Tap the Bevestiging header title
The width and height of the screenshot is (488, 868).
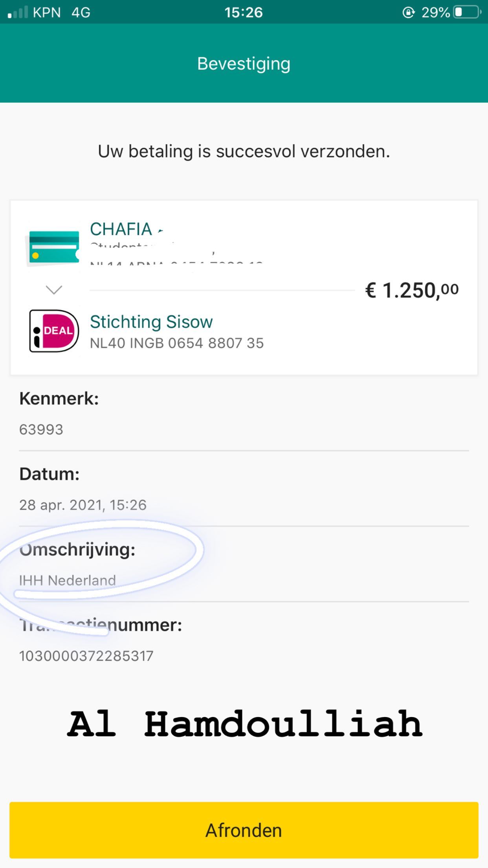[244, 64]
